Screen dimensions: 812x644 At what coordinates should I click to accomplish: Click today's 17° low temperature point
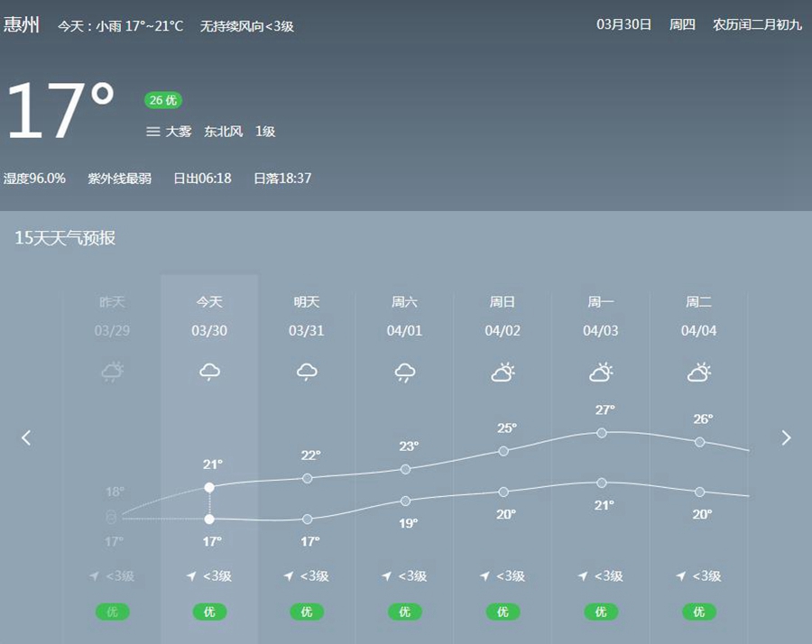(209, 519)
